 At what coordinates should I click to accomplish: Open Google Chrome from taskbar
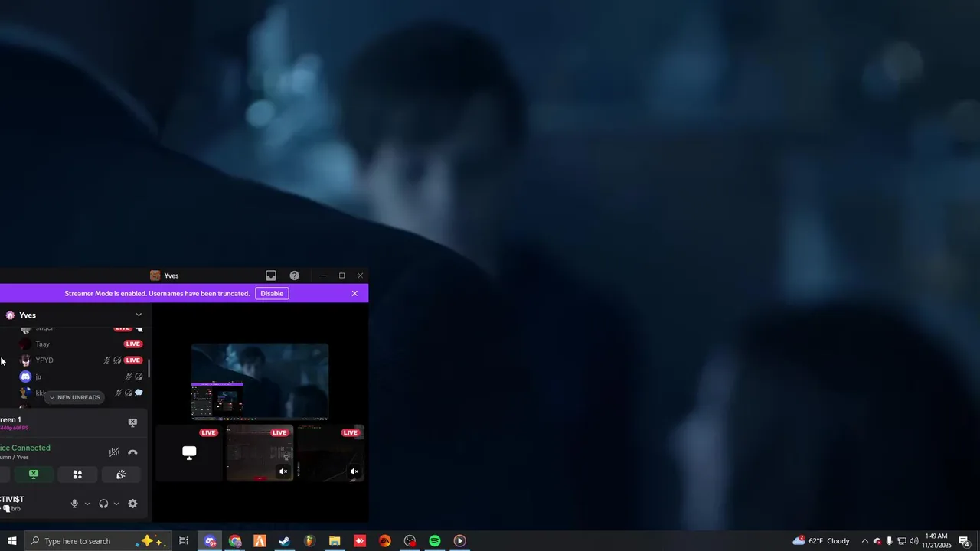(x=235, y=541)
